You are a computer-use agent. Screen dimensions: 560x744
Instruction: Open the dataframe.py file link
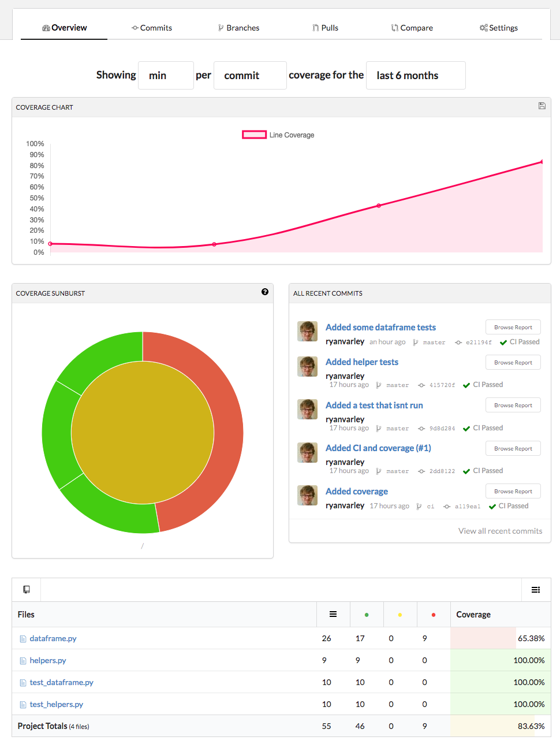pyautogui.click(x=53, y=638)
